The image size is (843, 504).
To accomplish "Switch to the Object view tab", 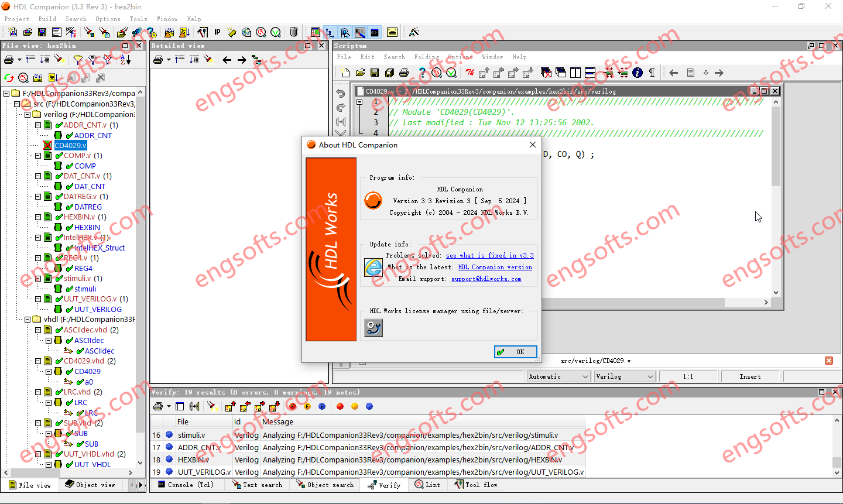I will pos(91,485).
